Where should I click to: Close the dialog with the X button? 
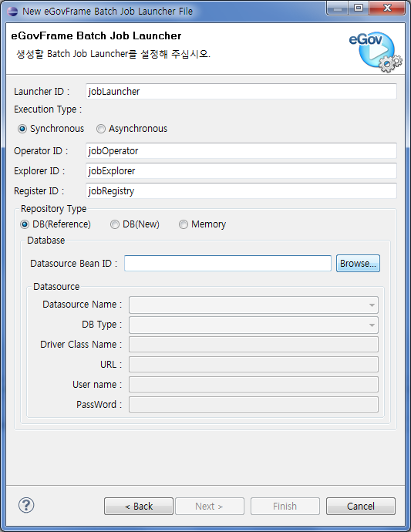coord(387,8)
